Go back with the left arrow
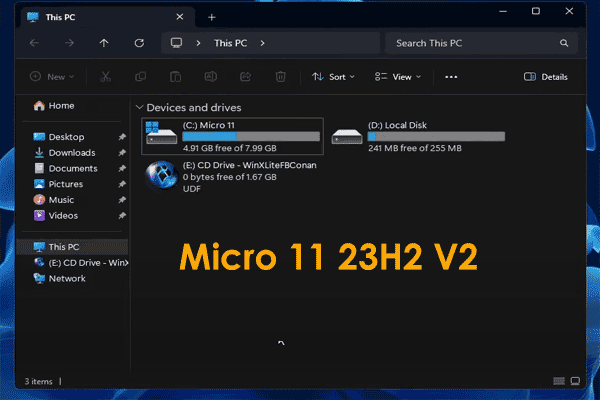 [34, 43]
